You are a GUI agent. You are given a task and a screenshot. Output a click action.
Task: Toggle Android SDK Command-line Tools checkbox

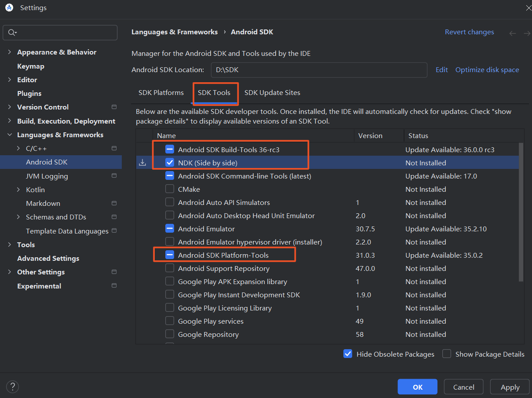170,176
